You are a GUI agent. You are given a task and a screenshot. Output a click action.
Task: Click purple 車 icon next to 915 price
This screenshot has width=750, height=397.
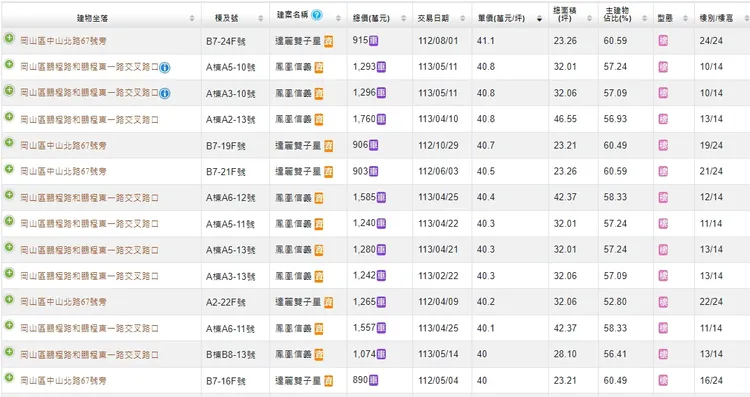pos(374,41)
